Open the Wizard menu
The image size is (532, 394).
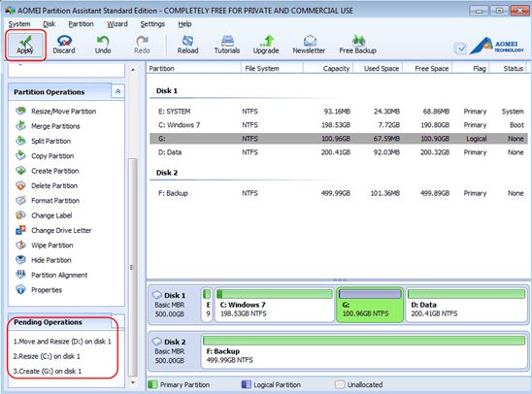click(x=117, y=24)
